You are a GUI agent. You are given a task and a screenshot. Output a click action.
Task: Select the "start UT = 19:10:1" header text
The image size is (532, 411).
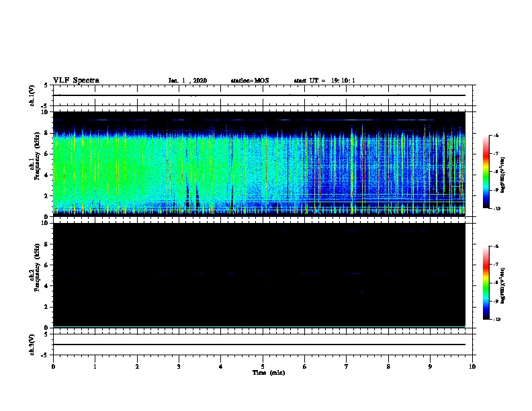point(324,81)
